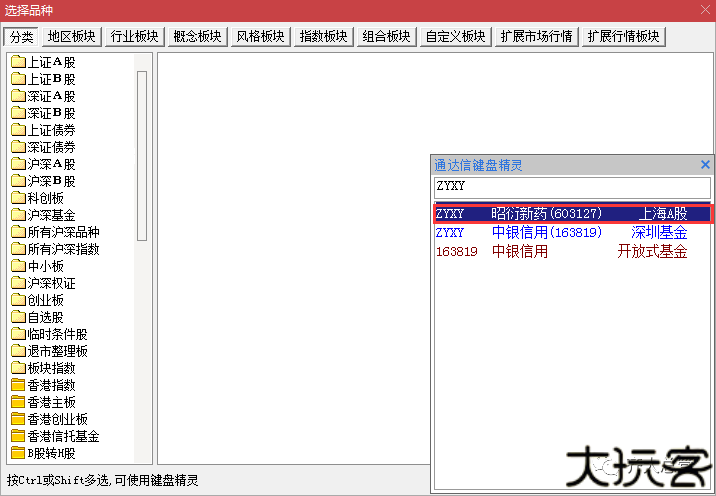Click the 自选股 folder icon
716x496 pixels.
pos(18,317)
